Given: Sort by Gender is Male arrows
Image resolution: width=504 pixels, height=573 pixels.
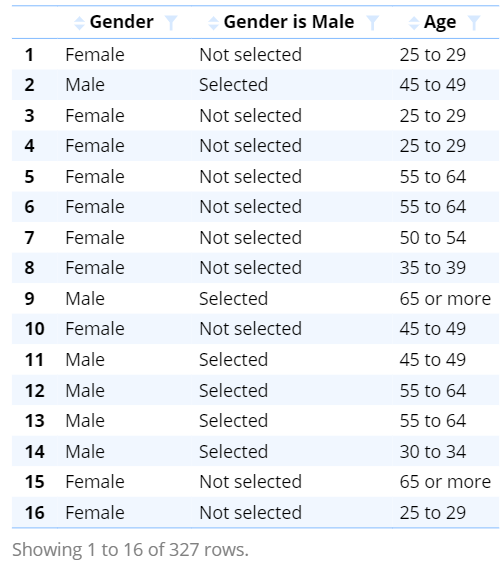Looking at the screenshot, I should 213,23.
